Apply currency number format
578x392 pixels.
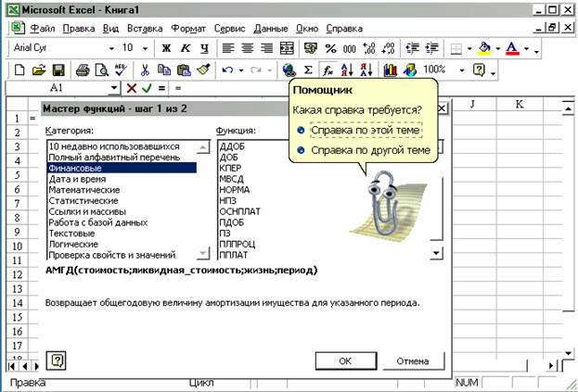(x=311, y=48)
